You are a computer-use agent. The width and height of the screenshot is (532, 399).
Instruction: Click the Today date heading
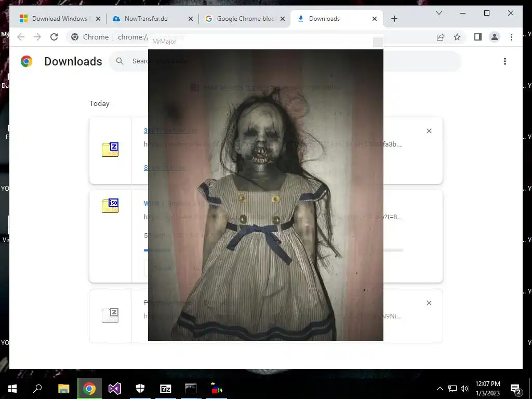(99, 103)
